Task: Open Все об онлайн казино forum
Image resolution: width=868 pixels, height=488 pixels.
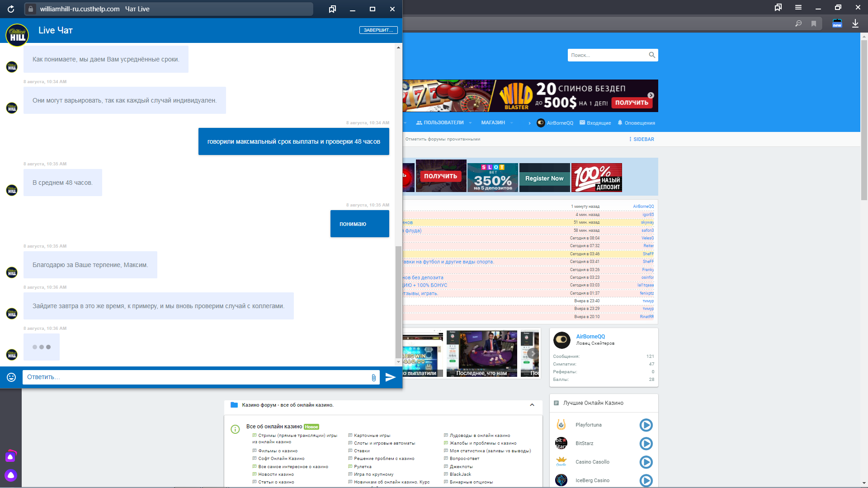Action: point(274,427)
